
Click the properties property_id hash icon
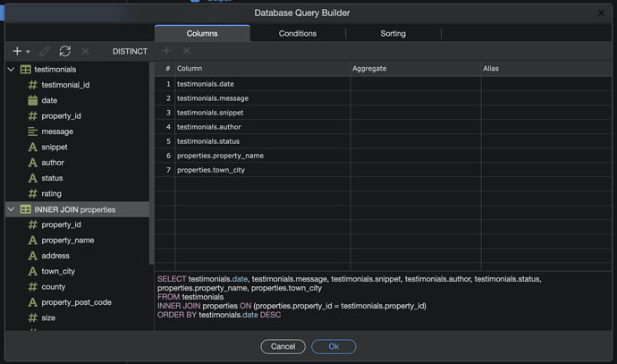[33, 224]
